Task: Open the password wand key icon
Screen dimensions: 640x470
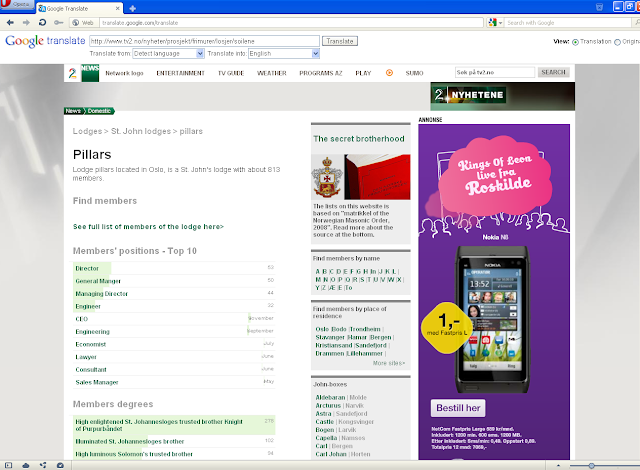Action: 59,23
